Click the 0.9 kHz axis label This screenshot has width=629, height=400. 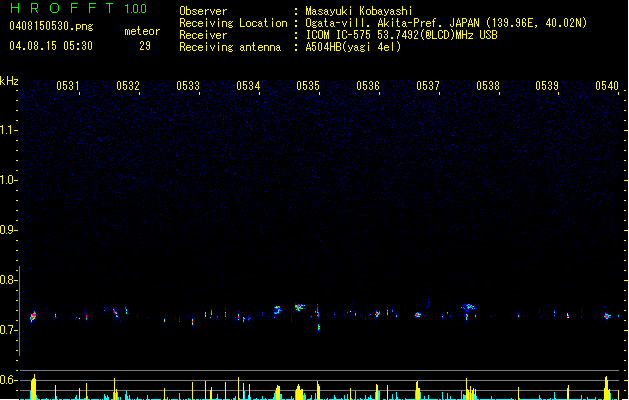8,230
